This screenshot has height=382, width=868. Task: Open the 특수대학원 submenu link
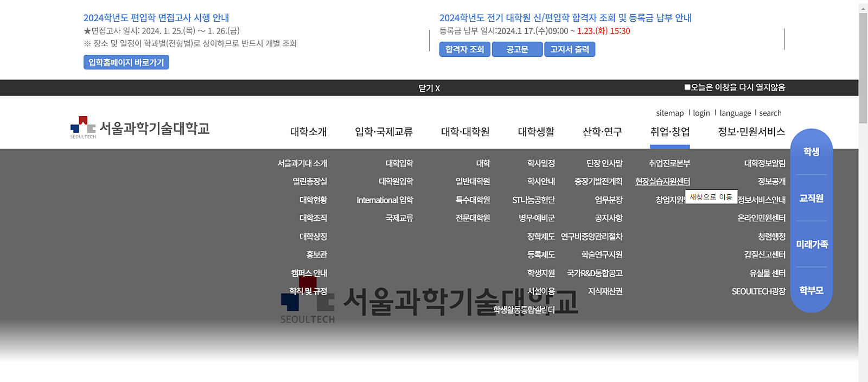[473, 200]
